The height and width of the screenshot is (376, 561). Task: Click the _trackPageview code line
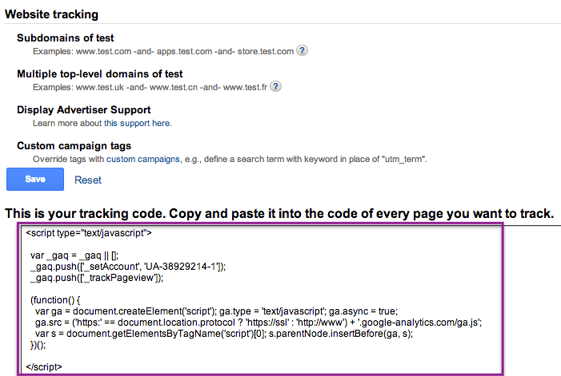pos(97,278)
